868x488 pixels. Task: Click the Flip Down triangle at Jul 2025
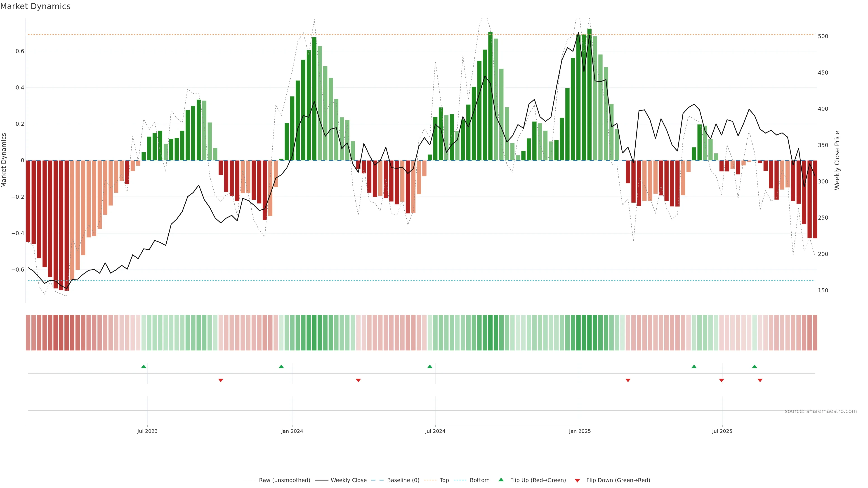tap(722, 380)
